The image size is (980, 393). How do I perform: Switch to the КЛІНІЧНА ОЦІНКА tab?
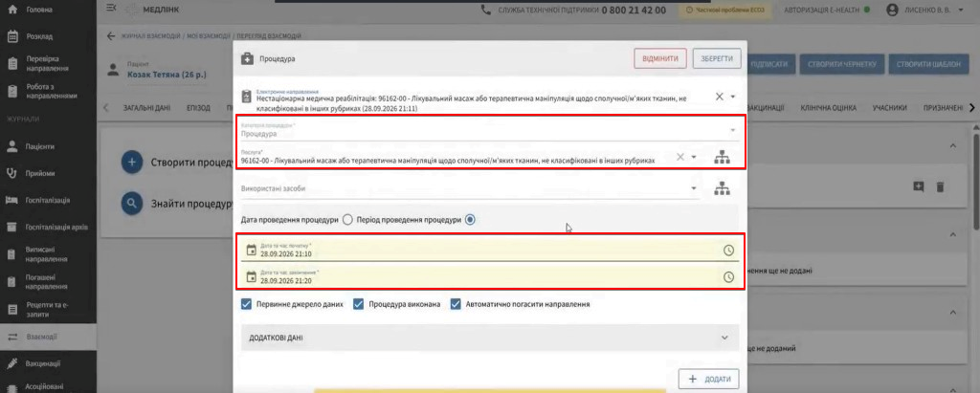tap(828, 108)
